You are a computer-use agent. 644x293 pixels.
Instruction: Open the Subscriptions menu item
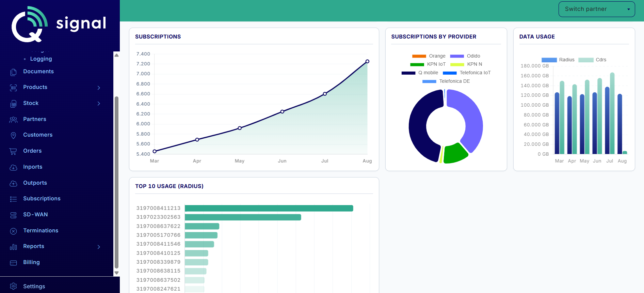point(42,199)
